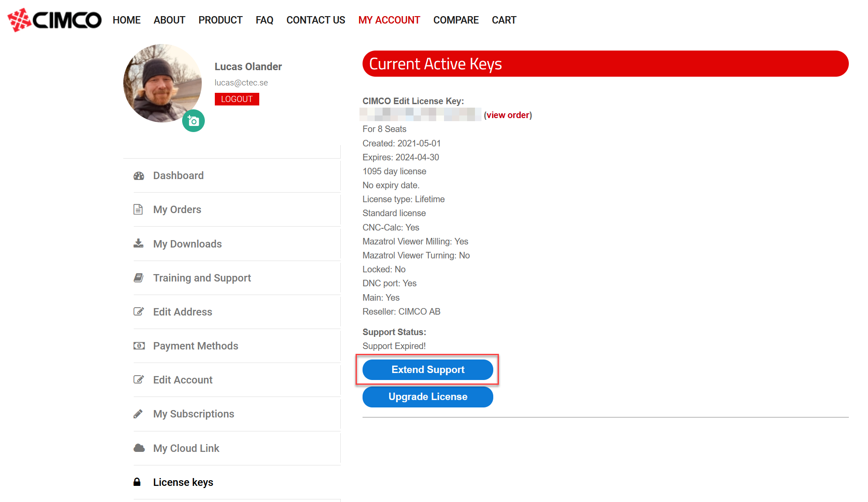The height and width of the screenshot is (502, 868).
Task: Click the 'Expires: 2024-04-30' text
Action: (401, 157)
